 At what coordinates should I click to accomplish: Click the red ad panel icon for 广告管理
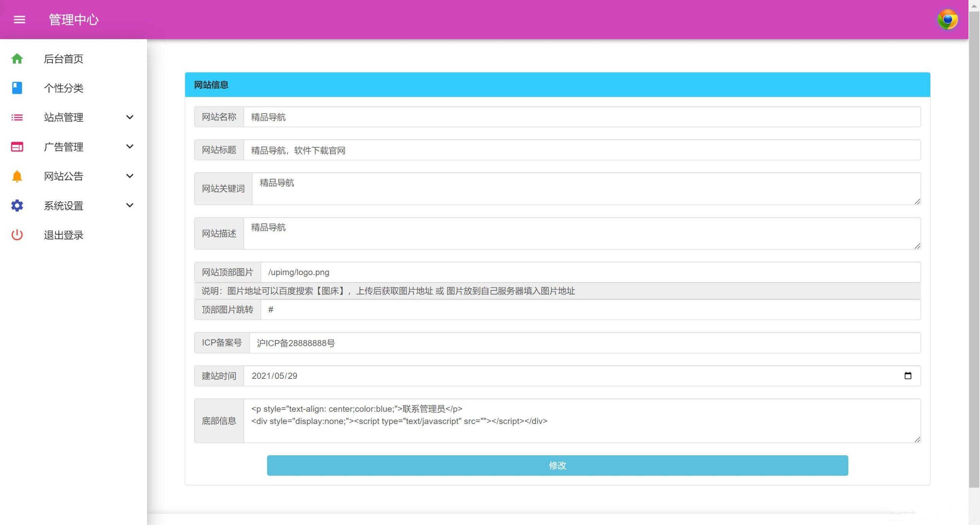click(17, 147)
